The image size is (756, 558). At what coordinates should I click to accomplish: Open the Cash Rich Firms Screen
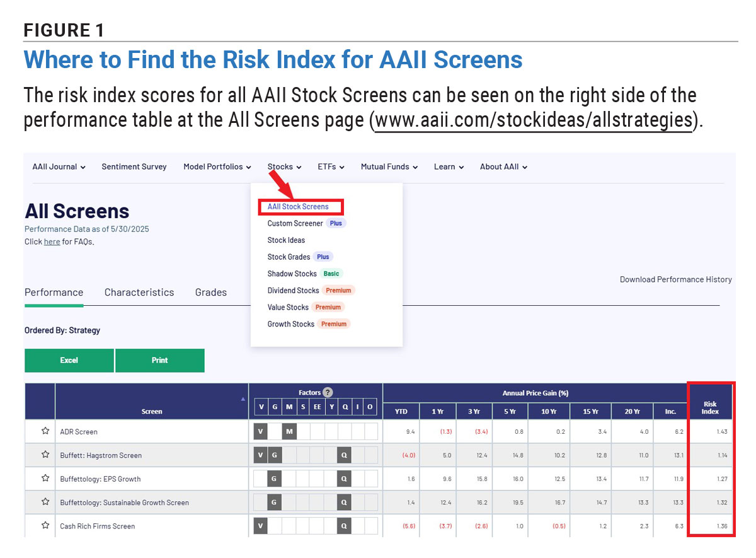point(97,526)
